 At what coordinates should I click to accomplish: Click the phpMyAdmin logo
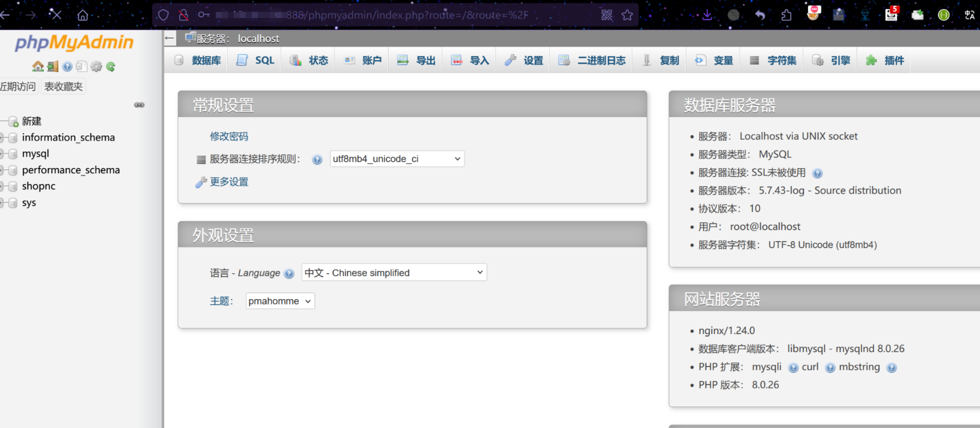74,42
